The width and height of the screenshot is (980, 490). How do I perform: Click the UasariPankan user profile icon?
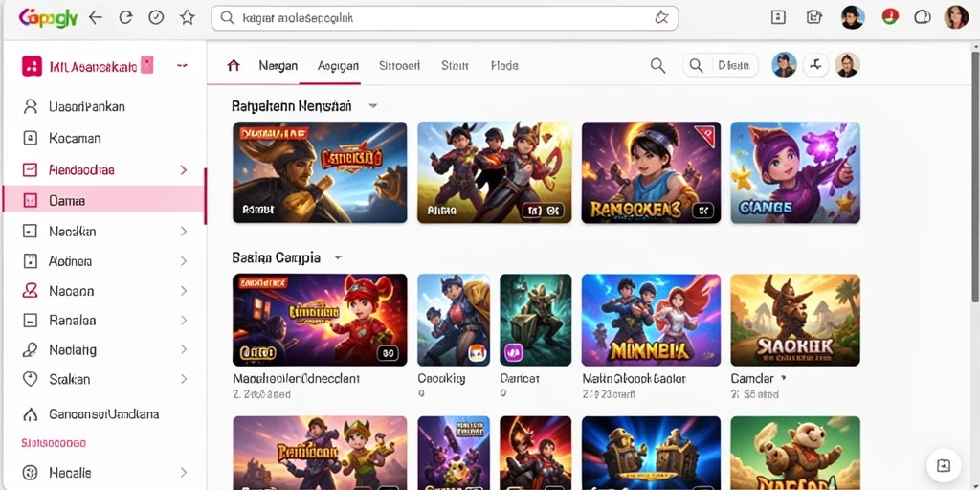tap(30, 107)
